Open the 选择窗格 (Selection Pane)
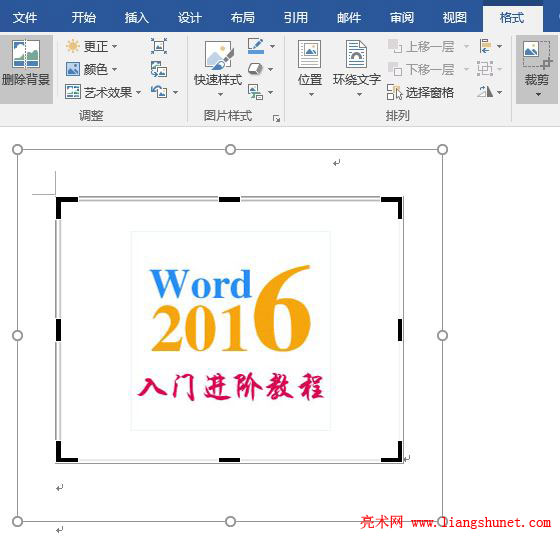Screen dimensions: 560x539 click(420, 92)
